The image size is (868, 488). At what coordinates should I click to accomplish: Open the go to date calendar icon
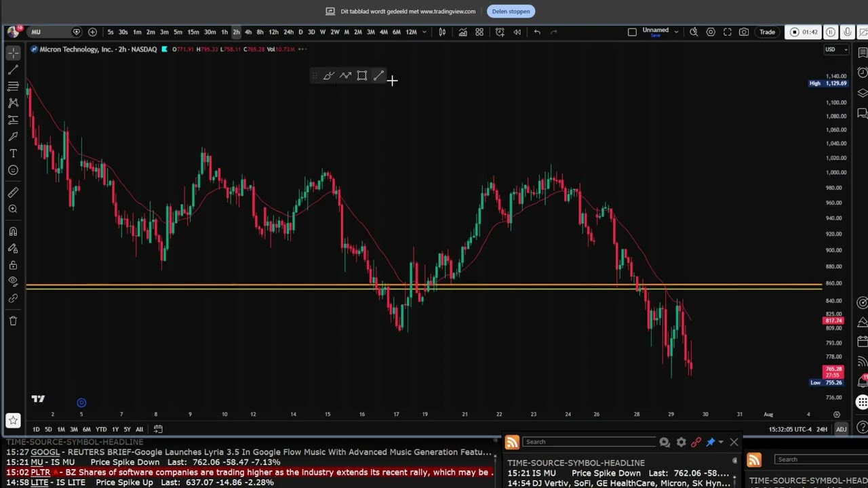click(158, 429)
